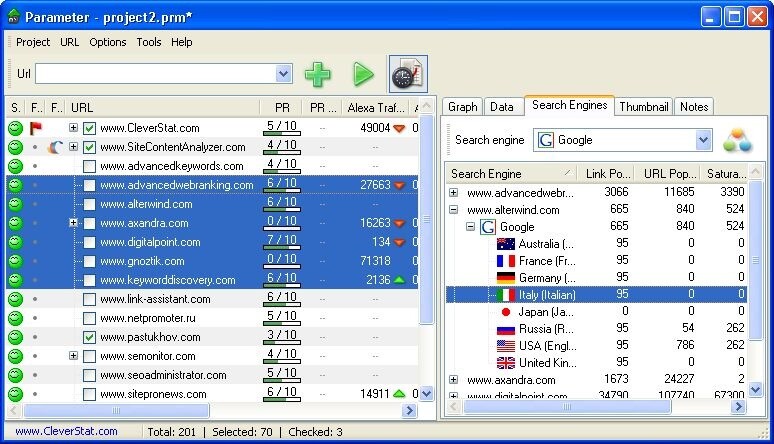Toggle checkbox for www.pastukhov.com
The image size is (774, 444).
90,337
